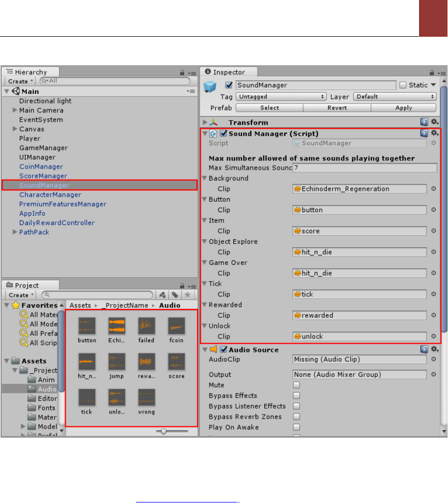Viewport: 448px width, 503px height.
Task: Pick object for AudioClip field
Action: (434, 359)
